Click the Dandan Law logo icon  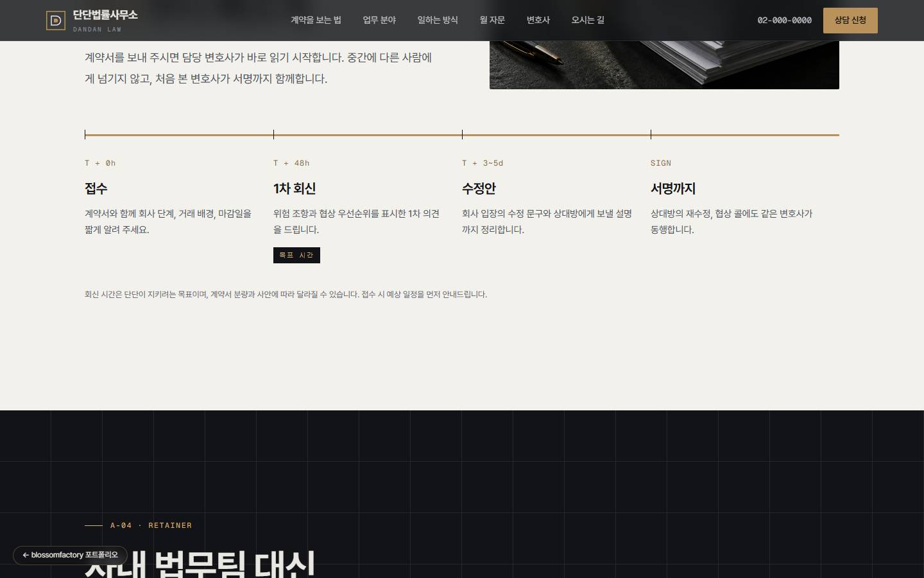56,21
